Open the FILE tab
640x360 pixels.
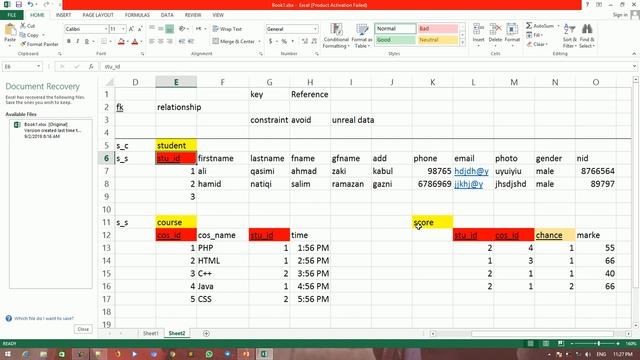click(12, 15)
